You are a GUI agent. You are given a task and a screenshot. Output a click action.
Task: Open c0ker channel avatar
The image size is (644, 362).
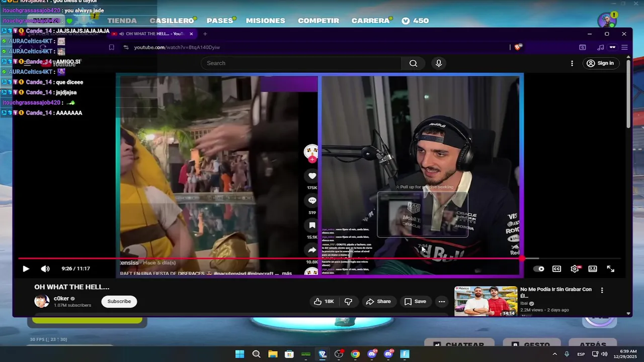click(x=42, y=301)
